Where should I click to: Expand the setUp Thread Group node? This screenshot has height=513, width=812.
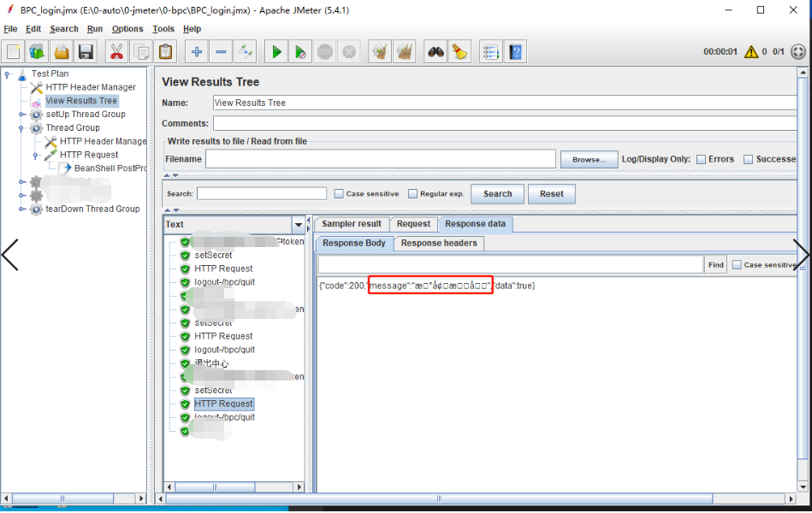pos(21,115)
